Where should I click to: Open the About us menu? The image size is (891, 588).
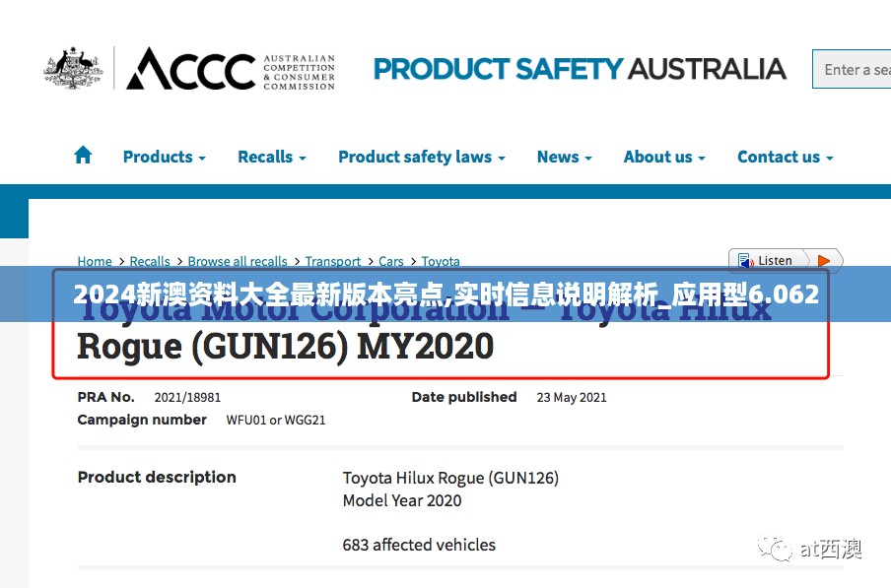663,157
